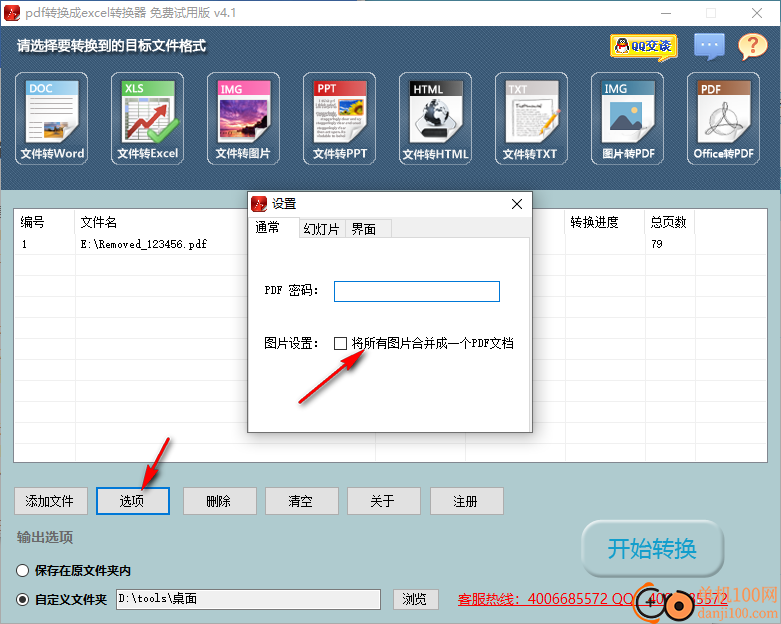Open the 关于 dialog button
Image resolution: width=781 pixels, height=624 pixels.
point(384,501)
